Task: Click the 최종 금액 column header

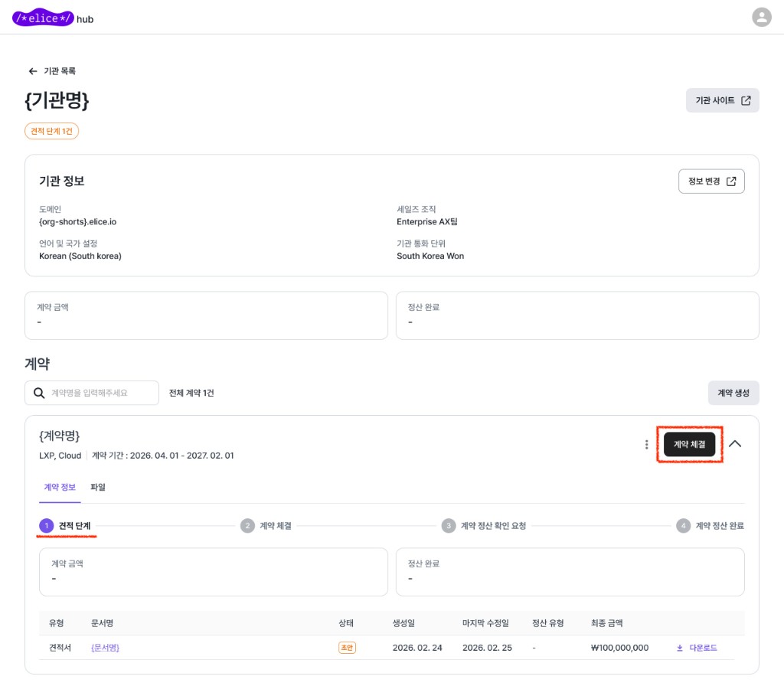Action: point(606,623)
